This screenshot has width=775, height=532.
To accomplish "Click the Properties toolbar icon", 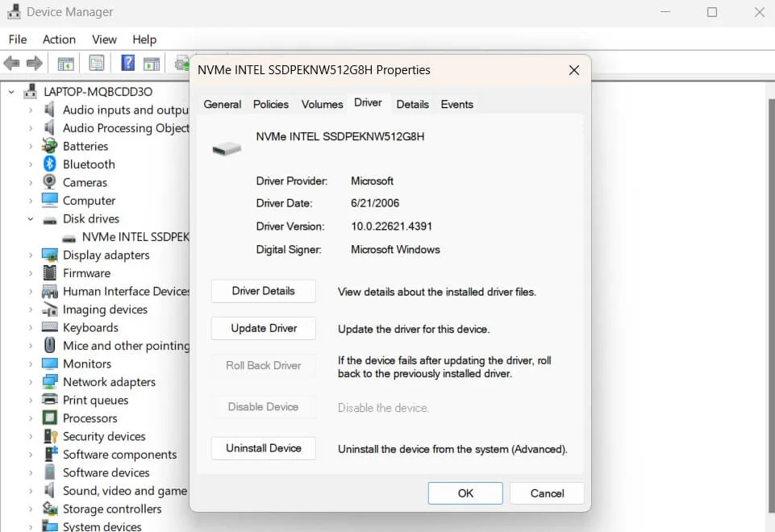I will coord(97,63).
